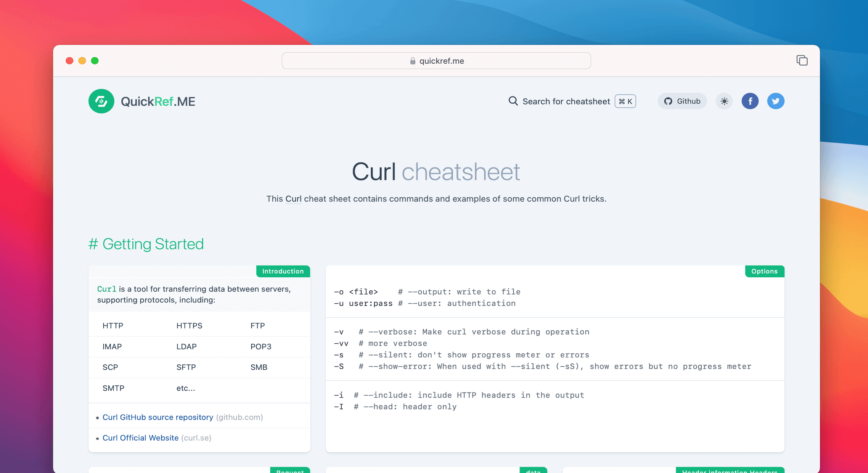Open the Curl GitHub source repository link
The image size is (868, 473).
click(158, 417)
